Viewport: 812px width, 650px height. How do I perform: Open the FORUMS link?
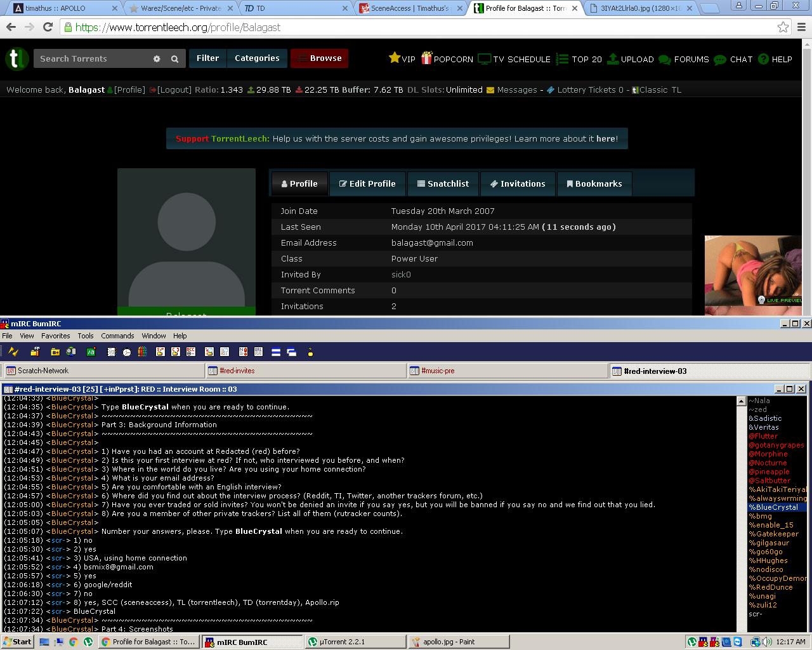pyautogui.click(x=684, y=59)
